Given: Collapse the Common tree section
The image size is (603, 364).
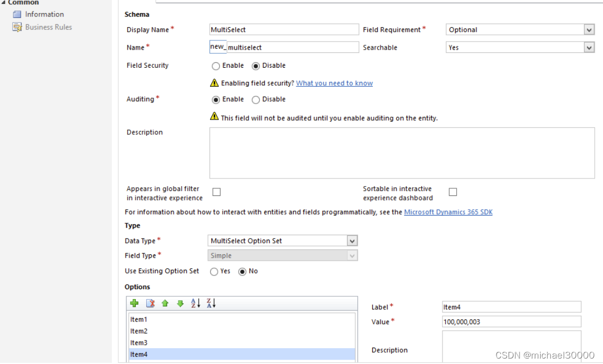Looking at the screenshot, I should (x=4, y=3).
